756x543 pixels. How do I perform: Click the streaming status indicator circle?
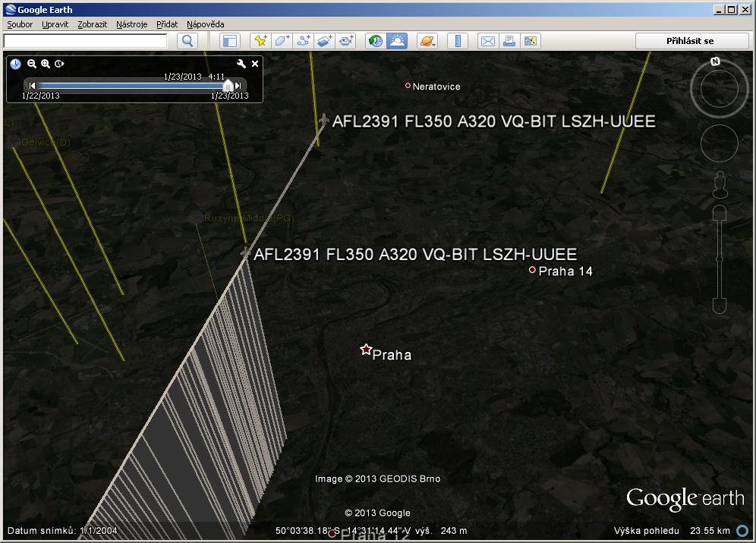point(743,530)
